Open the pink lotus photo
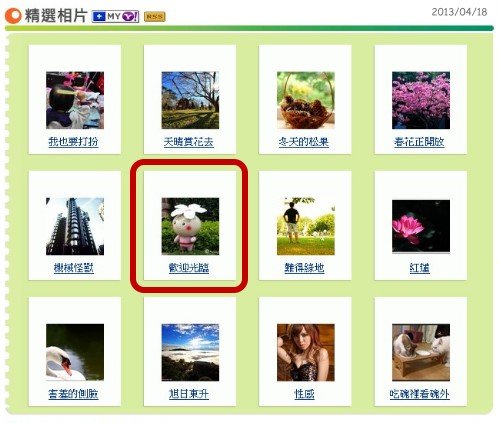This screenshot has height=423, width=500. pyautogui.click(x=421, y=226)
